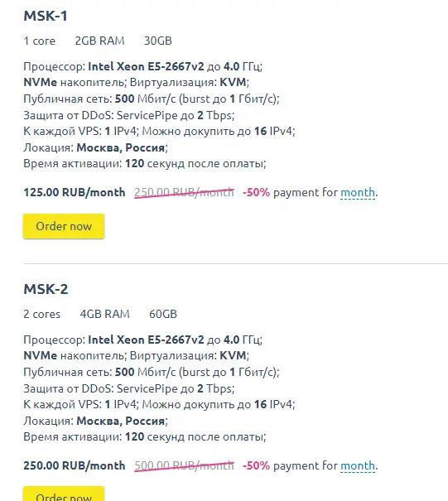Screen dimensions: 448x501
Task: Click the 4GB RAM spec label
Action: [104, 314]
